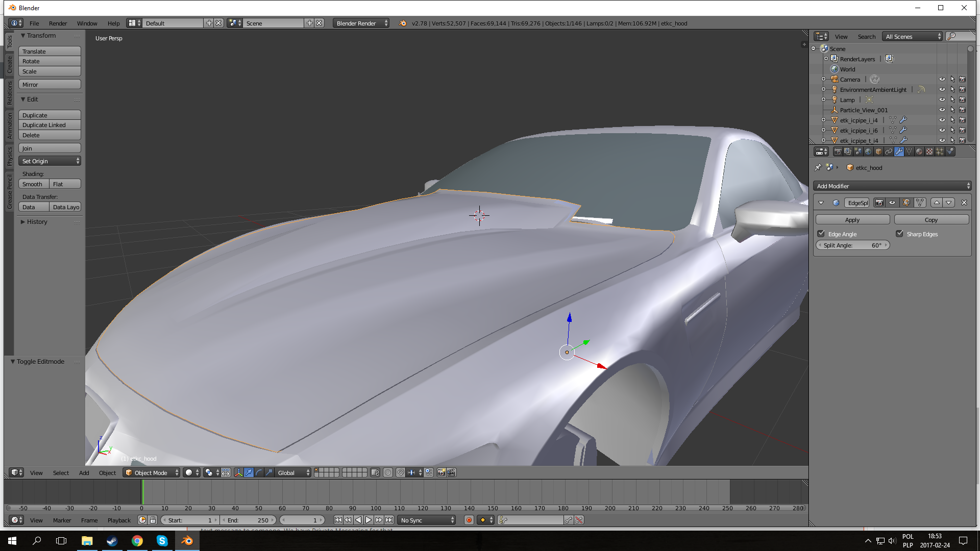Open the Mesh Data triangle tab
Screen dimensions: 980x551
[909, 152]
